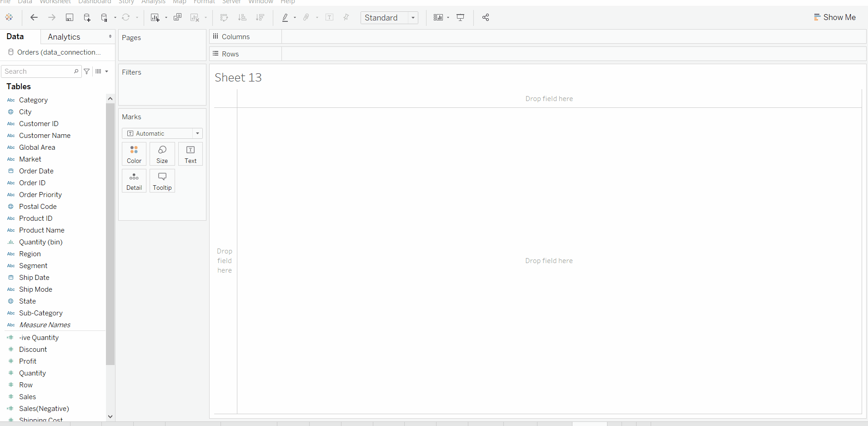Open the Show Me panel
The height and width of the screenshot is (426, 868).
(x=835, y=17)
